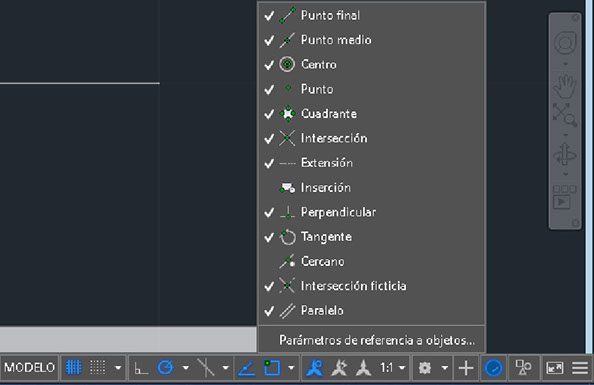Toggle the object snap tracking icon

(247, 368)
